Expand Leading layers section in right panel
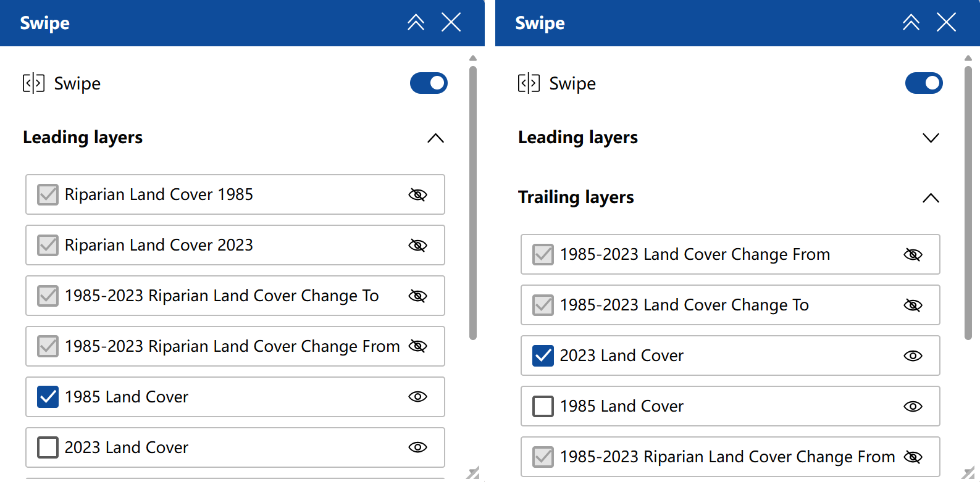This screenshot has height=482, width=980. point(931,138)
